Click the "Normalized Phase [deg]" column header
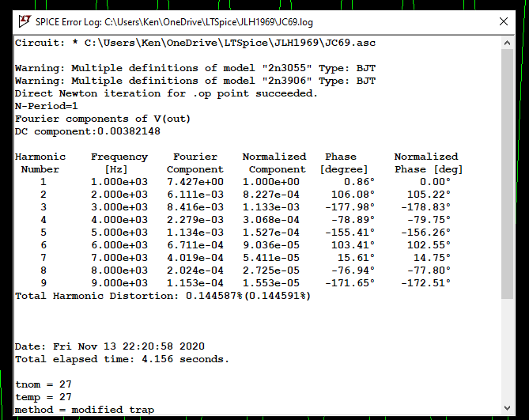 point(429,163)
